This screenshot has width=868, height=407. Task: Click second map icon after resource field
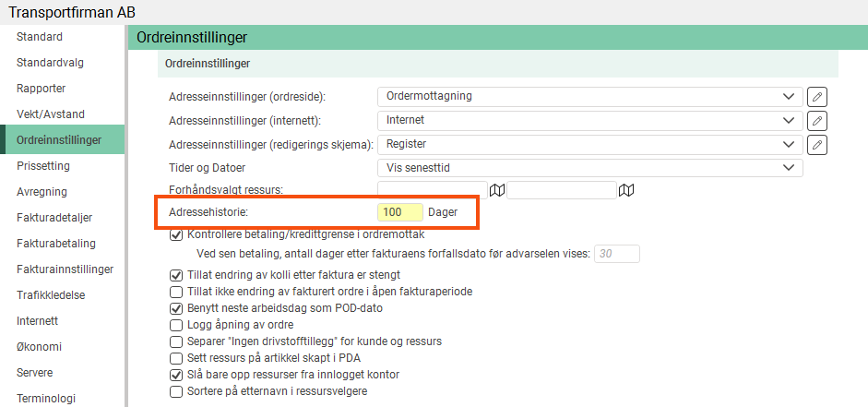pos(627,190)
